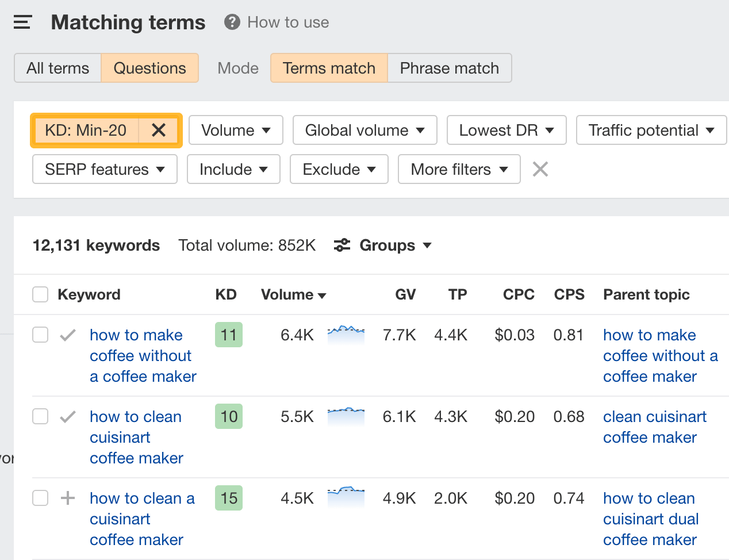
Task: Check the row for how to make coffee
Action: (40, 335)
